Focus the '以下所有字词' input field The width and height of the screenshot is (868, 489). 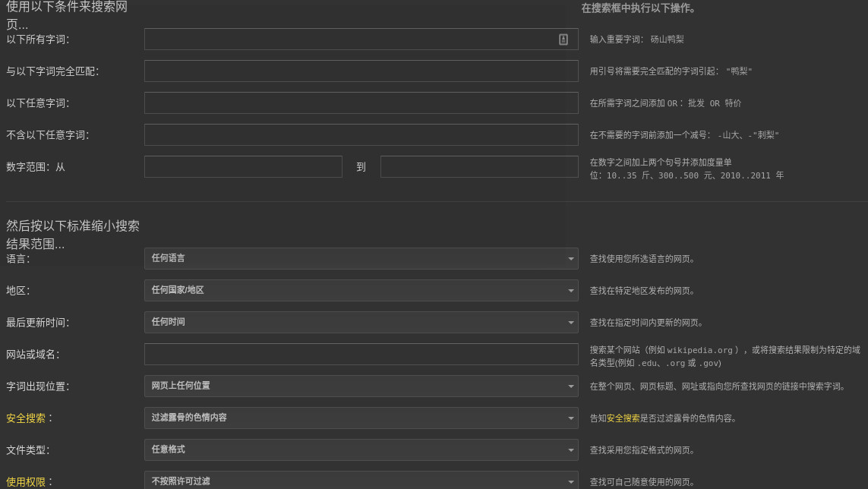coord(361,39)
